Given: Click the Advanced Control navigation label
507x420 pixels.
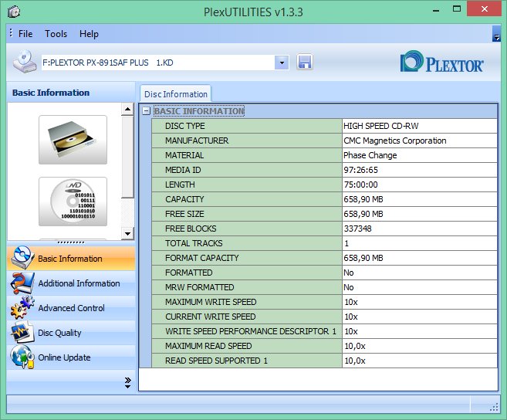Looking at the screenshot, I should pyautogui.click(x=71, y=308).
